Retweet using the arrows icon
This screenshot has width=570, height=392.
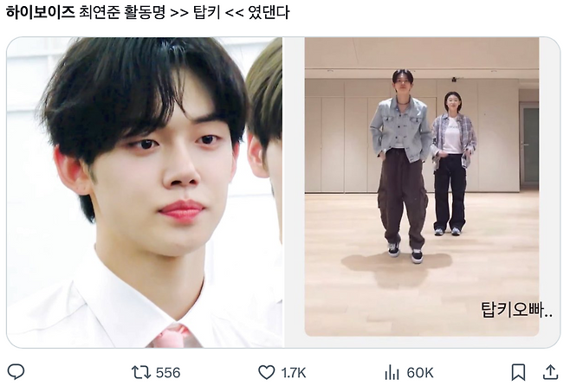click(140, 372)
